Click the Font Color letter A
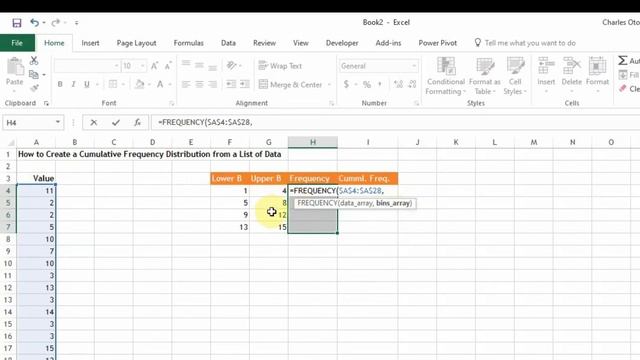The image size is (640, 360). pyautogui.click(x=160, y=84)
